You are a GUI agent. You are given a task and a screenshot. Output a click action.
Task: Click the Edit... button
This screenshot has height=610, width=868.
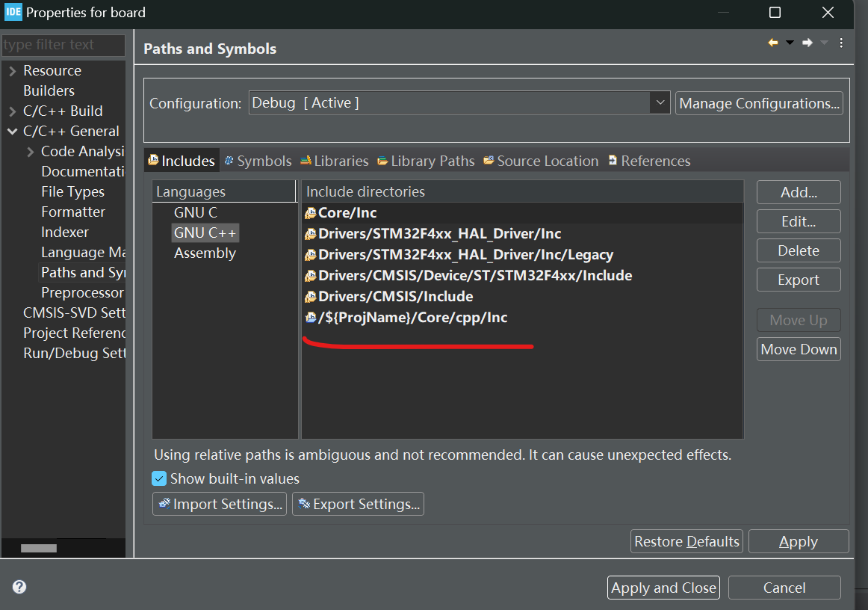pyautogui.click(x=799, y=221)
